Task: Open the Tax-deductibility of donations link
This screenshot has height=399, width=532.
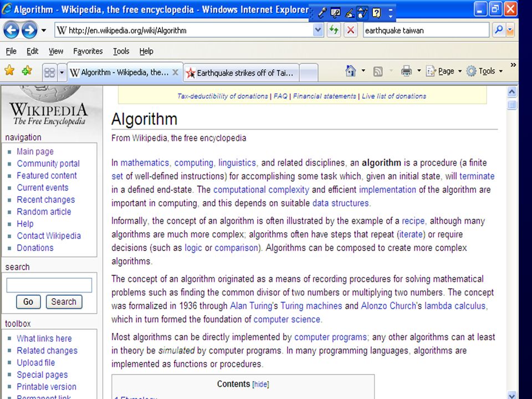Action: tap(223, 96)
